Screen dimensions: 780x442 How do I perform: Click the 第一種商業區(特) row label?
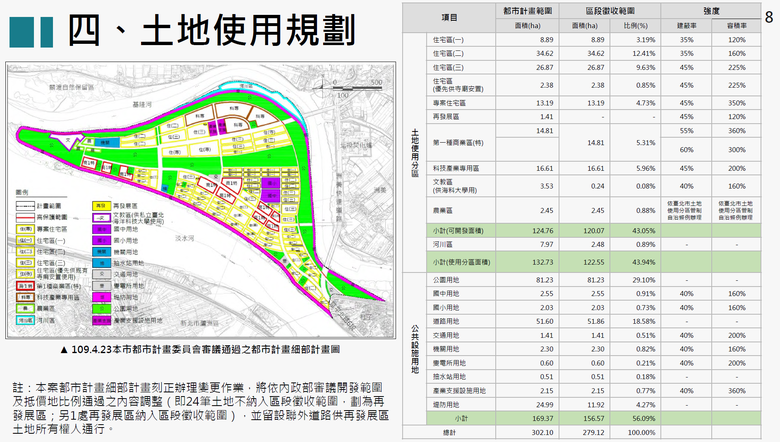coord(456,143)
